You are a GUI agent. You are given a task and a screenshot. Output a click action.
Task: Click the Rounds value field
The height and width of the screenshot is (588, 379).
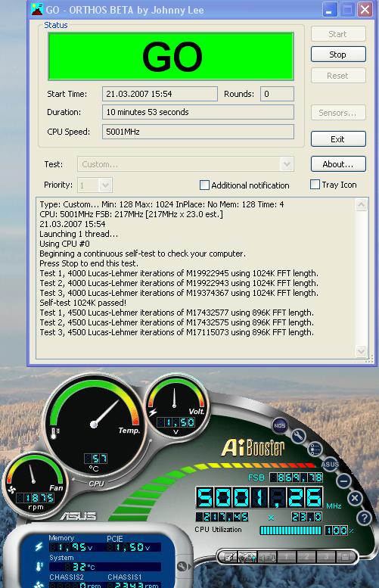[x=277, y=94]
